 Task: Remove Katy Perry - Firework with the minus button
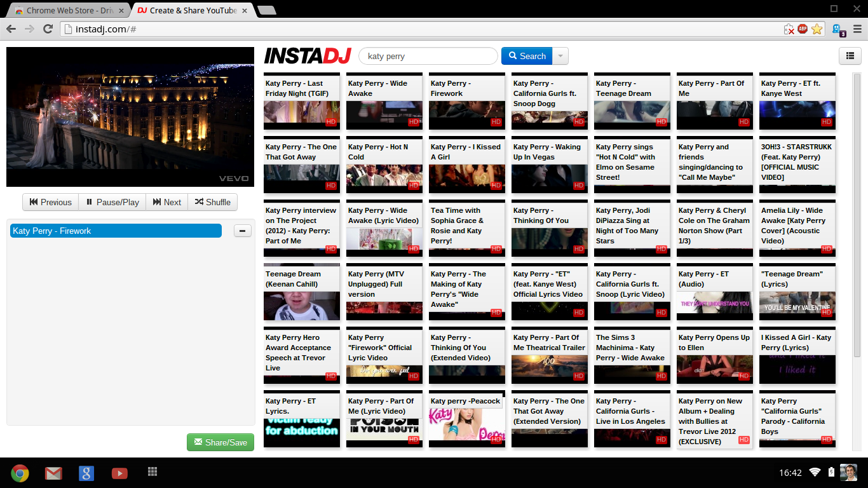(x=242, y=231)
